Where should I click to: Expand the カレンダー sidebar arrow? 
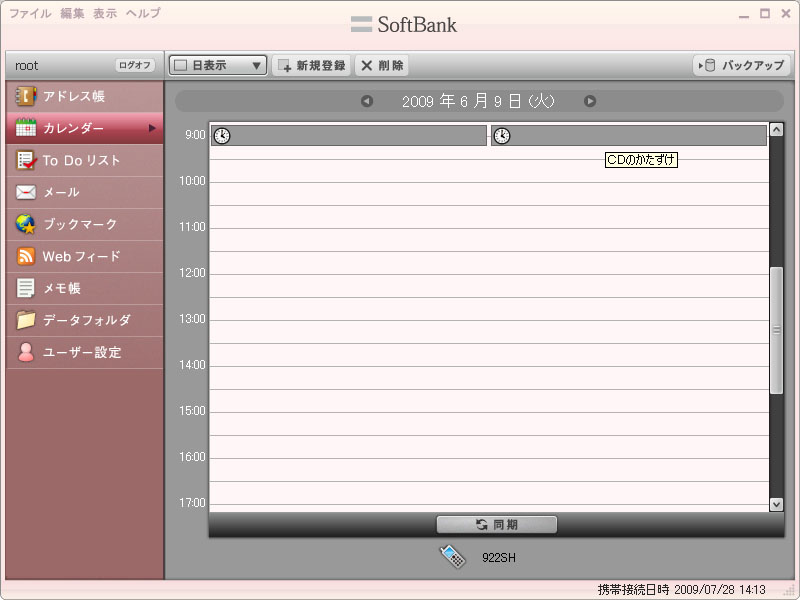pos(152,128)
